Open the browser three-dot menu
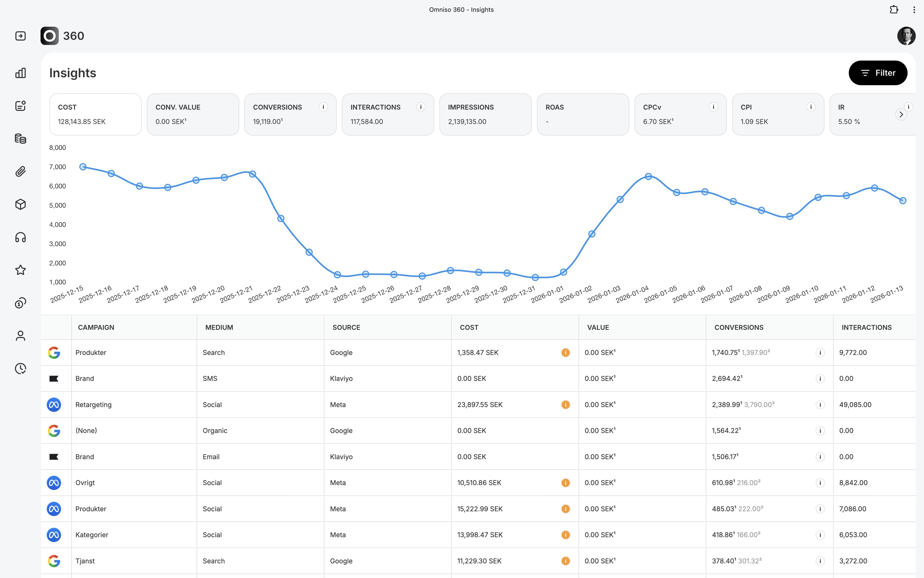This screenshot has height=578, width=924. [914, 10]
